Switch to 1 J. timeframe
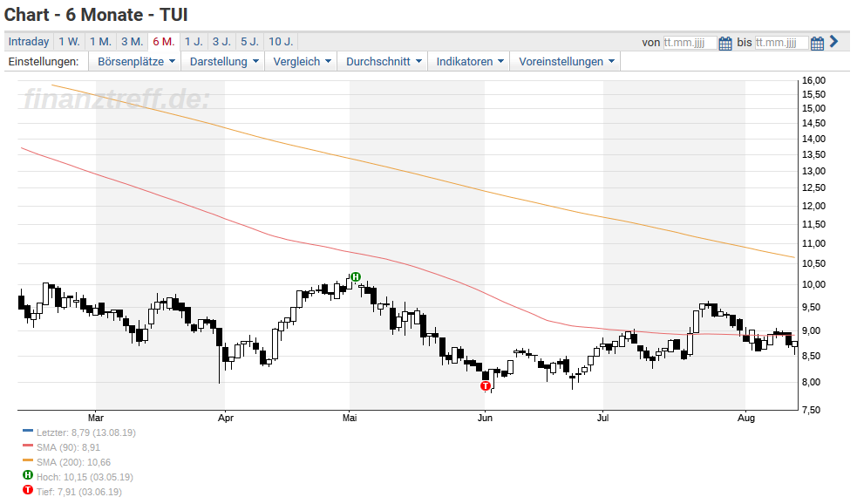857x504 pixels. pyautogui.click(x=194, y=42)
